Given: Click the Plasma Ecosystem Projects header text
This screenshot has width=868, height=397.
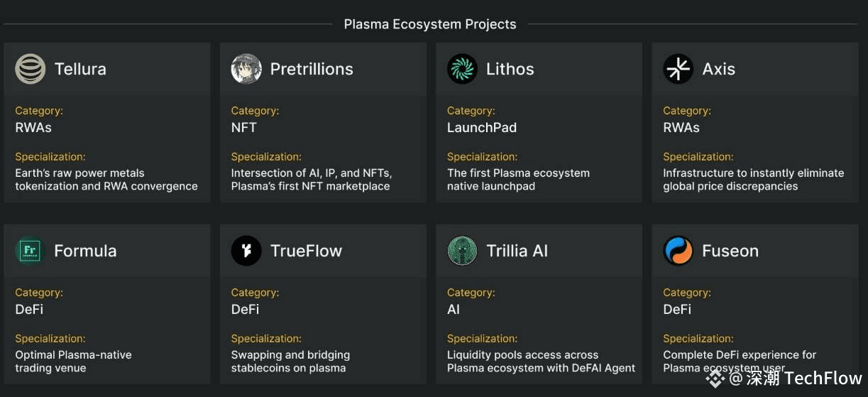Looking at the screenshot, I should point(430,24).
